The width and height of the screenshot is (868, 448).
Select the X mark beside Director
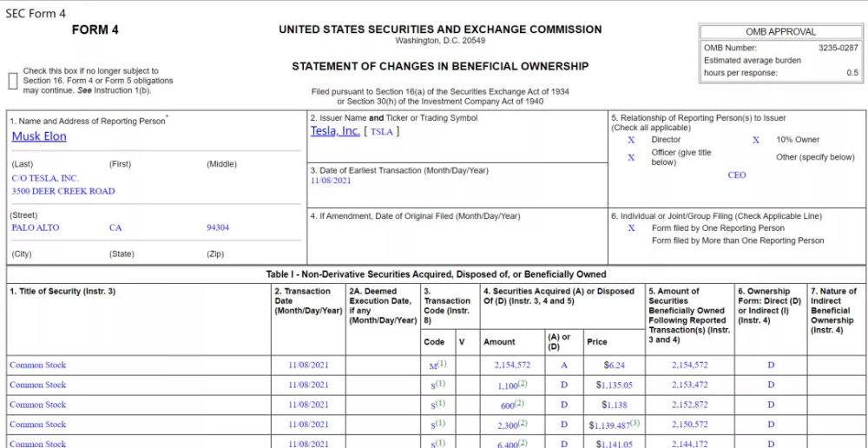[631, 140]
